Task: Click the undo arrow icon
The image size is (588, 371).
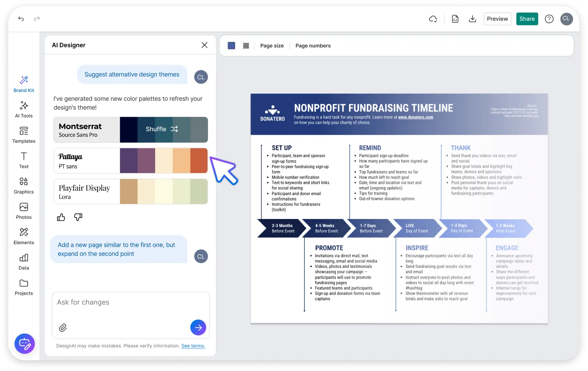Action: [21, 19]
